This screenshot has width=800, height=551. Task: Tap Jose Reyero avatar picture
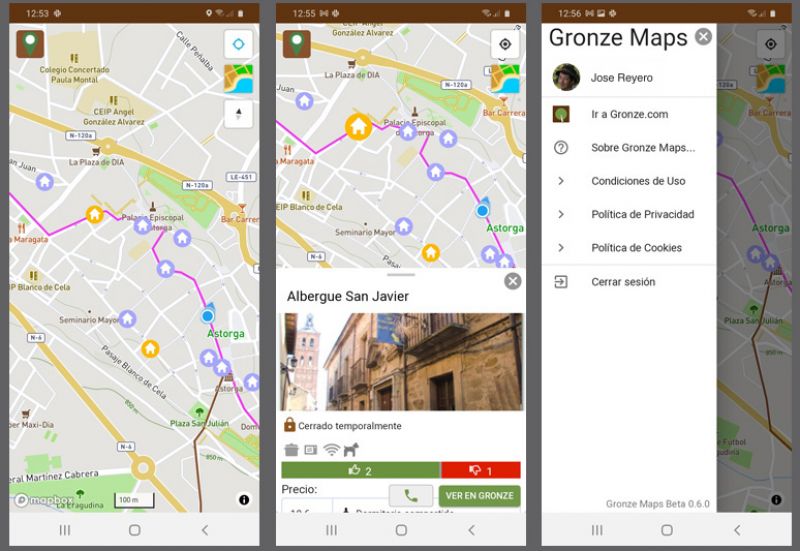pyautogui.click(x=566, y=78)
